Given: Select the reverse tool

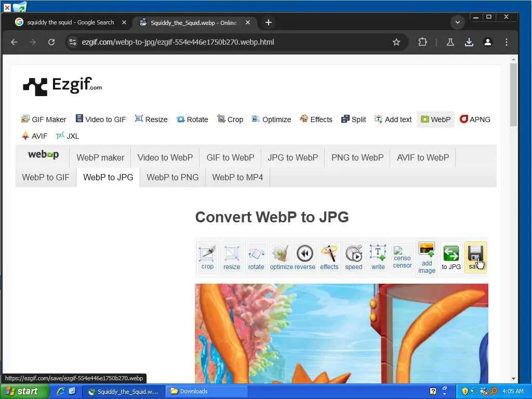Looking at the screenshot, I should [304, 257].
